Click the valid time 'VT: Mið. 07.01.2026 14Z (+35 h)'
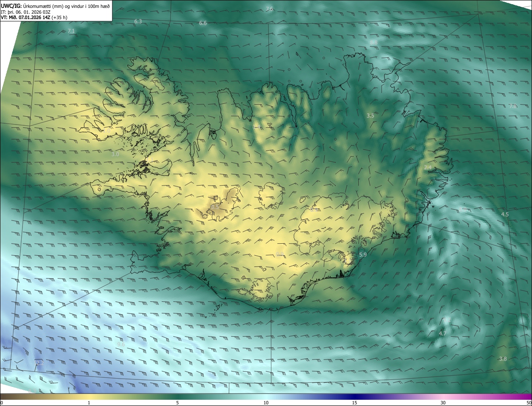 click(34, 17)
